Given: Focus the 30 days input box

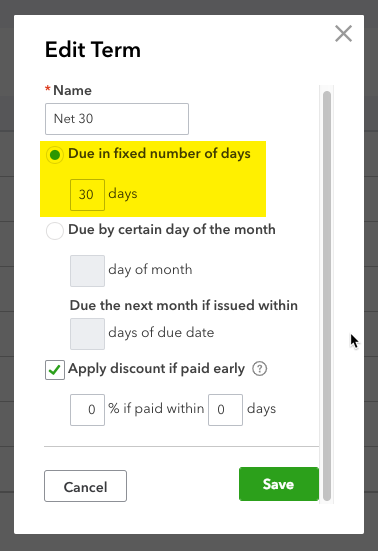Looking at the screenshot, I should click(x=87, y=195).
